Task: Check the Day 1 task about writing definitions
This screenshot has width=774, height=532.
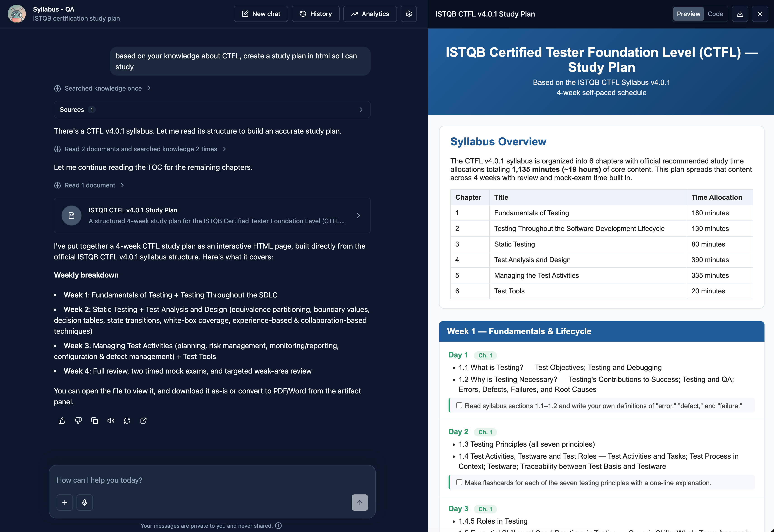Action: pos(459,405)
